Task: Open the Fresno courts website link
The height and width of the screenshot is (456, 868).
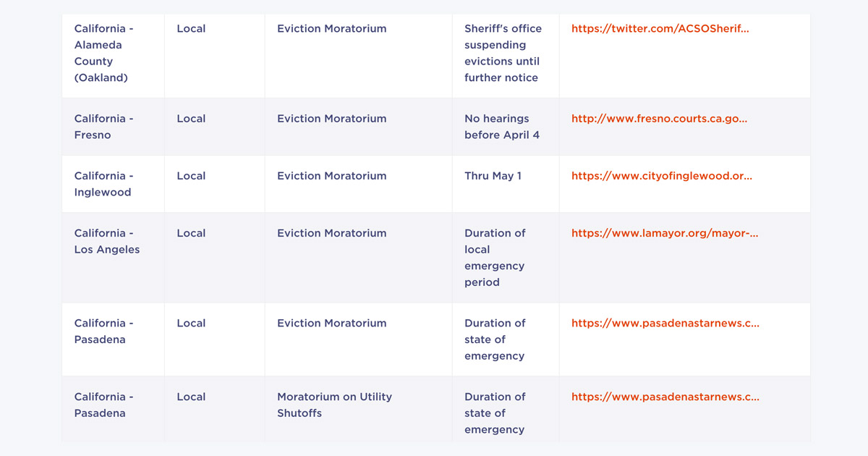Action: [x=659, y=119]
